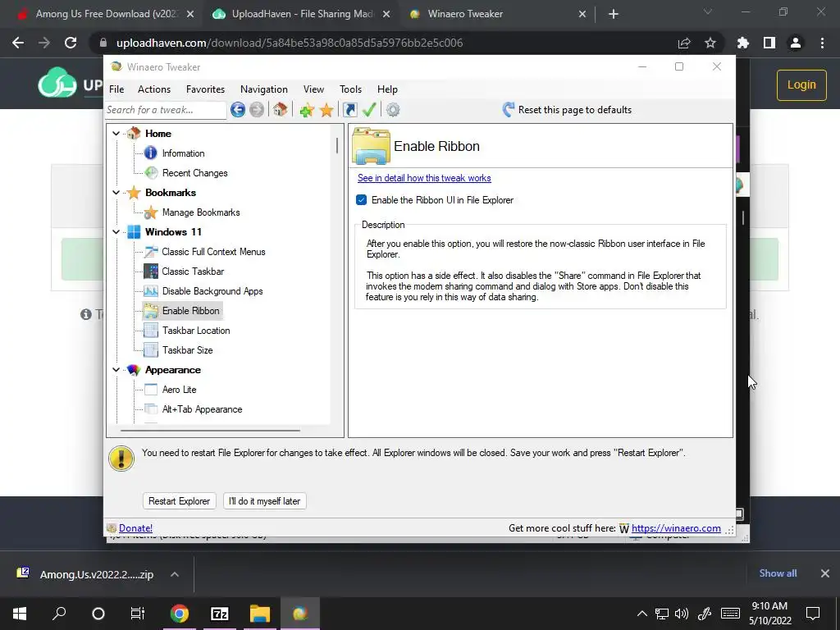This screenshot has height=630, width=840.
Task: Select Recent Changes tree item
Action: pos(195,173)
